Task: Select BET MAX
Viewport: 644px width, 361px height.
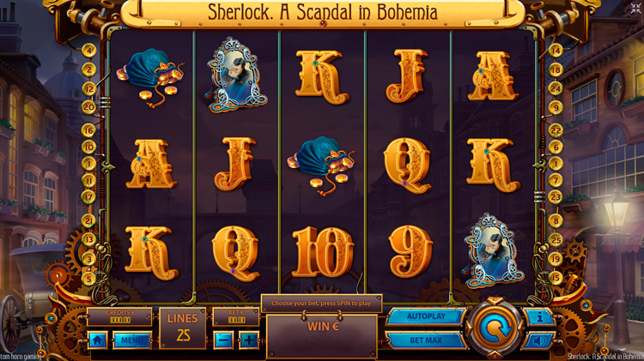Action: (x=426, y=340)
